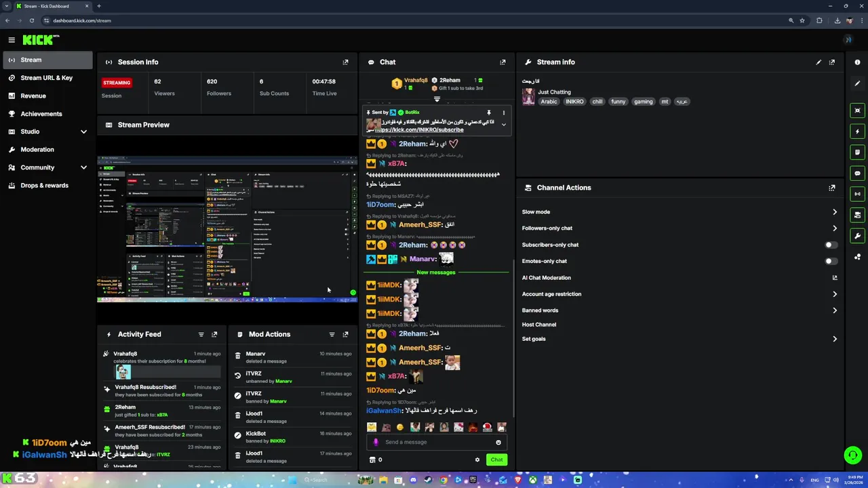The height and width of the screenshot is (488, 868).
Task: Click the Just Chatting category thumbnail
Action: (x=528, y=97)
